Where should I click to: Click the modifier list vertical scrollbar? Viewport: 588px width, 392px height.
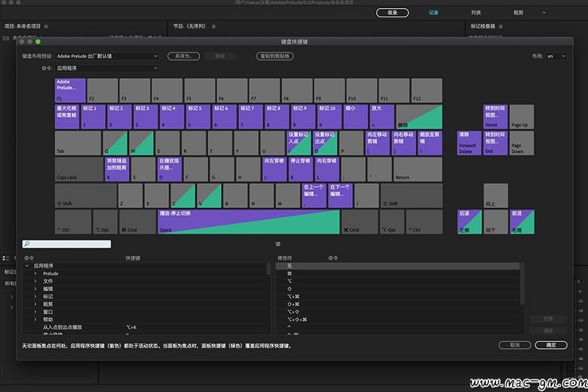point(522,284)
